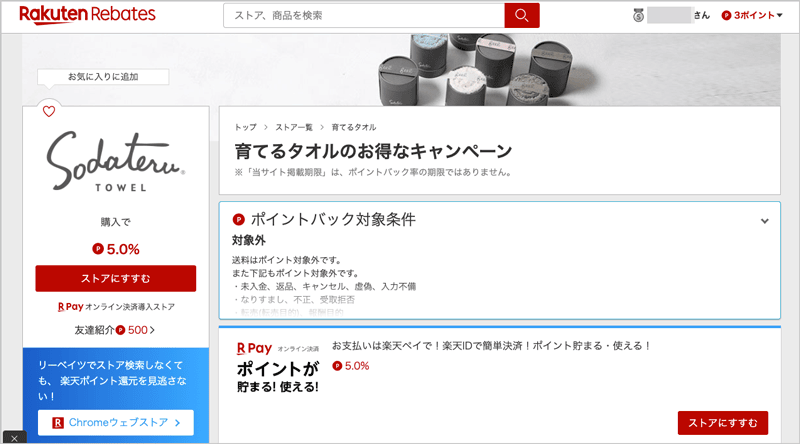Focus the store and product search field

click(364, 15)
